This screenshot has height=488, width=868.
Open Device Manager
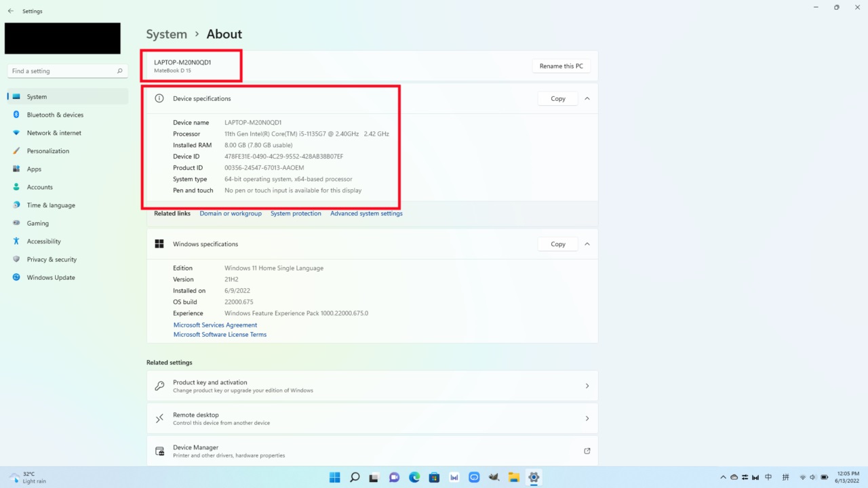coord(372,451)
